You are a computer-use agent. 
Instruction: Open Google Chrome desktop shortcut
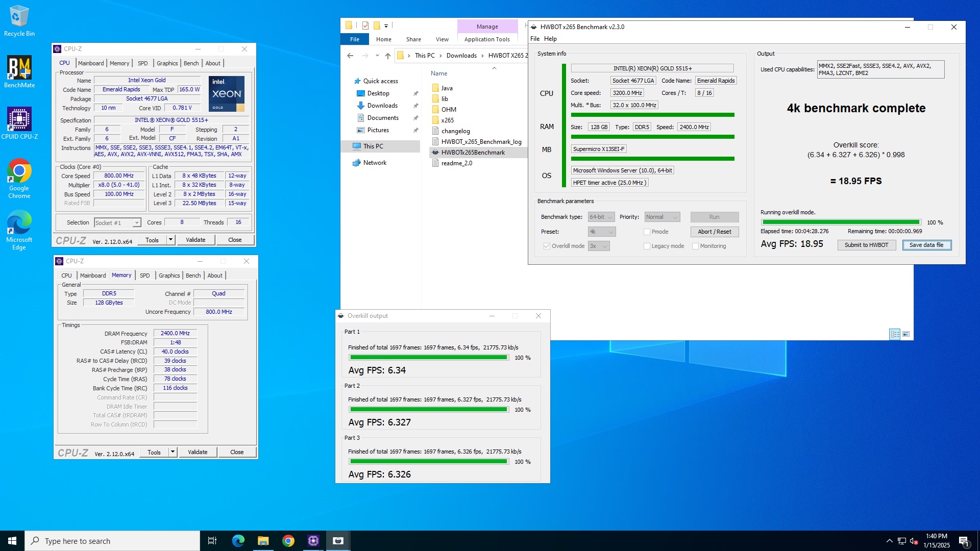pos(19,178)
